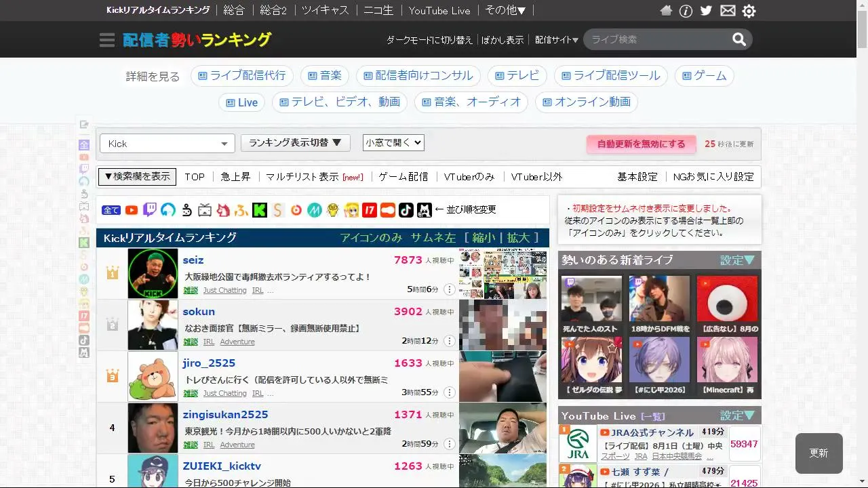Open NGお気に入り設定

713,177
